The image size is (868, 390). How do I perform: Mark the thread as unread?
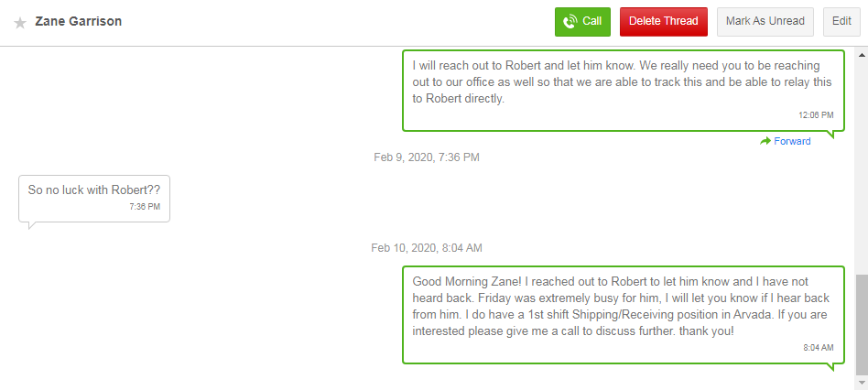(765, 21)
